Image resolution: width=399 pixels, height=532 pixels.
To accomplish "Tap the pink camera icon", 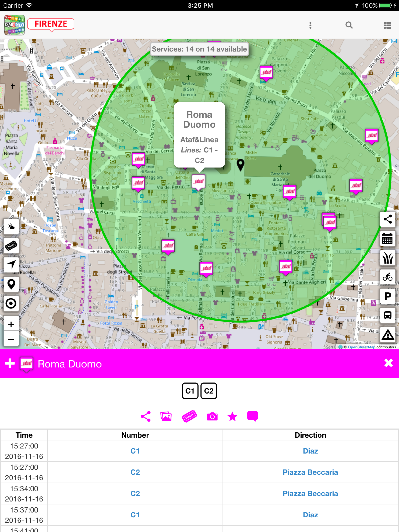I will pyautogui.click(x=212, y=417).
